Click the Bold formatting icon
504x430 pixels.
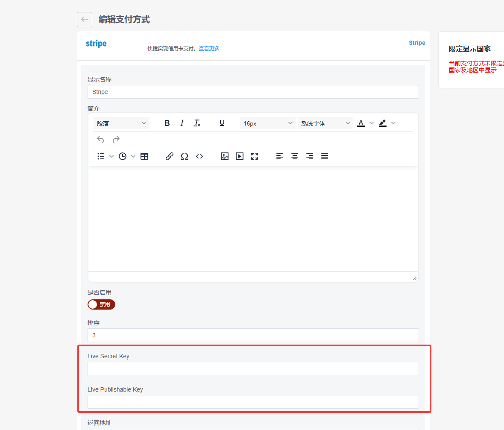167,123
